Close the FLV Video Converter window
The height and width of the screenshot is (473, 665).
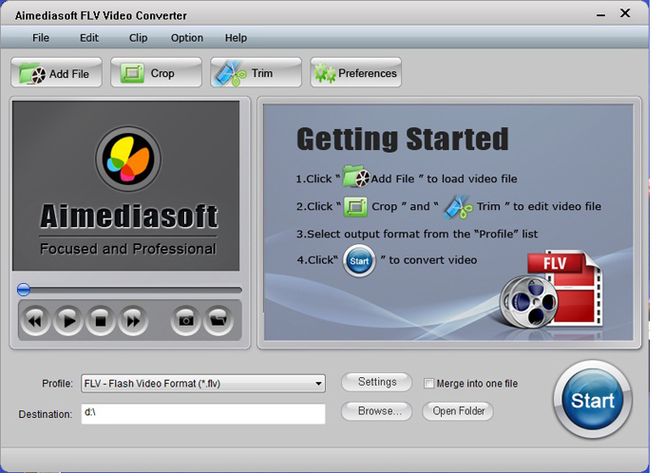pos(625,14)
